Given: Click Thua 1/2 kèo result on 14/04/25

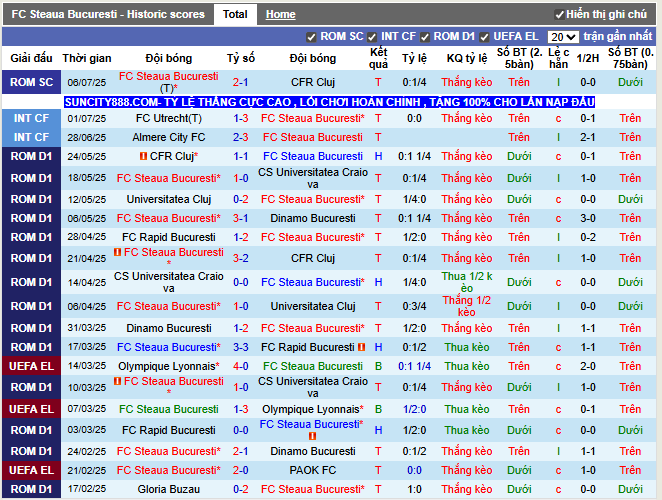Looking at the screenshot, I should [x=467, y=282].
